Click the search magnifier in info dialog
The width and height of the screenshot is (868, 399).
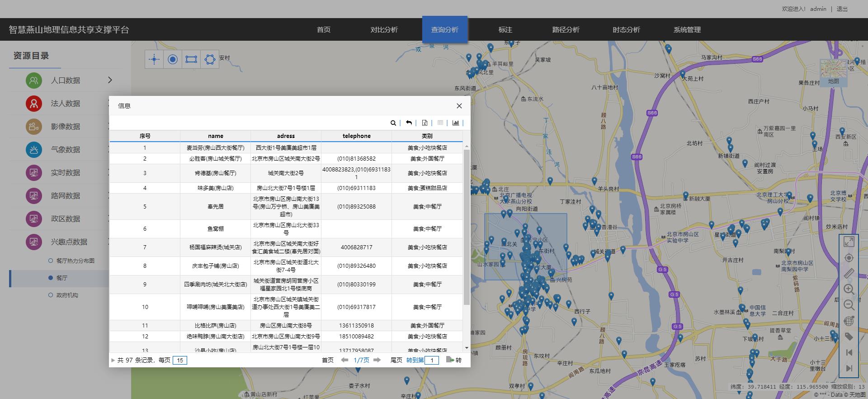393,123
